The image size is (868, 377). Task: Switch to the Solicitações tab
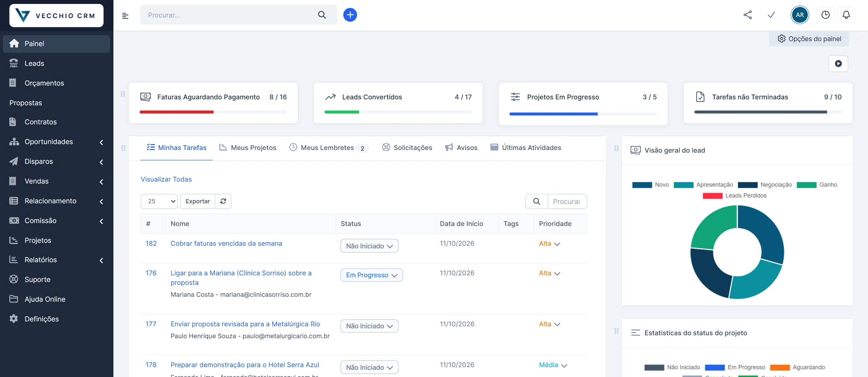coord(407,147)
